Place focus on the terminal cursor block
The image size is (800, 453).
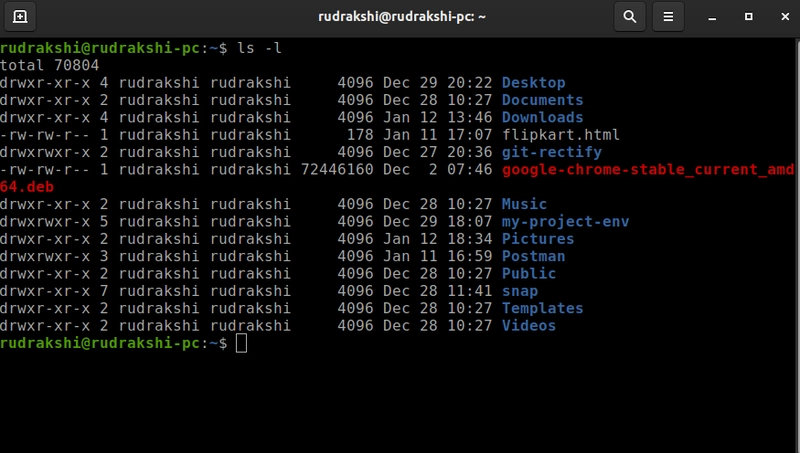pos(241,343)
